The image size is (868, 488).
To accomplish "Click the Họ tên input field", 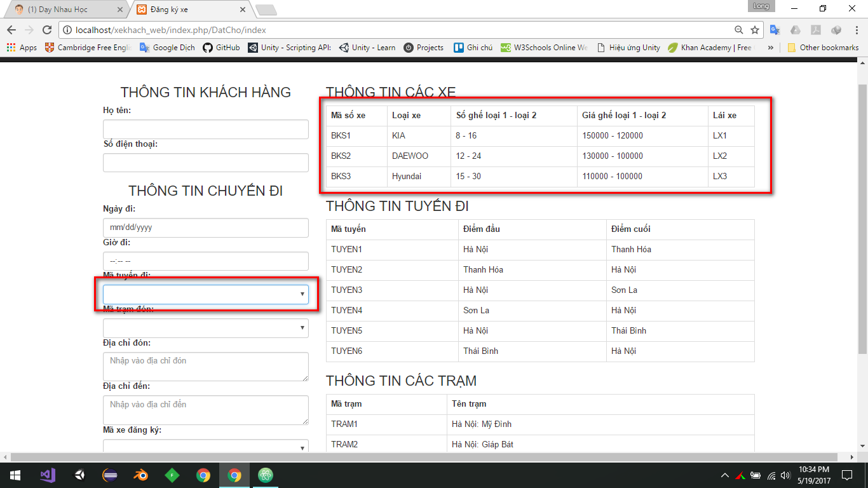I will (x=205, y=129).
